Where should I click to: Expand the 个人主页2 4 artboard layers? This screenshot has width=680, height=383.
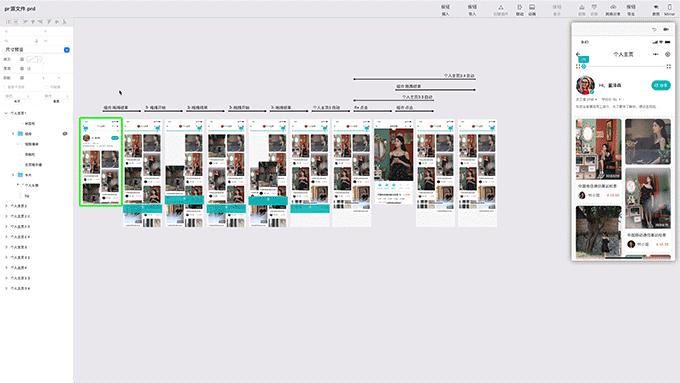(x=6, y=237)
